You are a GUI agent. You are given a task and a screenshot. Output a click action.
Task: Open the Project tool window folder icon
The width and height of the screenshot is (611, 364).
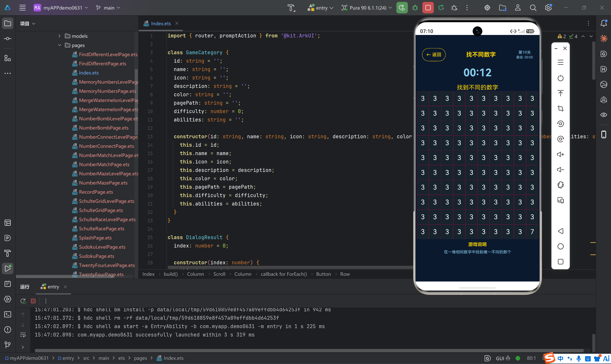pos(8,23)
